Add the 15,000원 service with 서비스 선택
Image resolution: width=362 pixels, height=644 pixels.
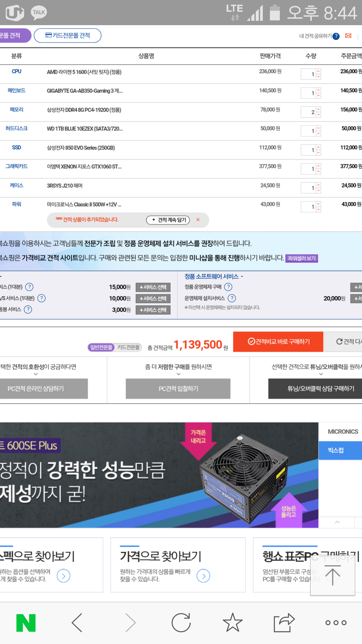[x=153, y=287]
